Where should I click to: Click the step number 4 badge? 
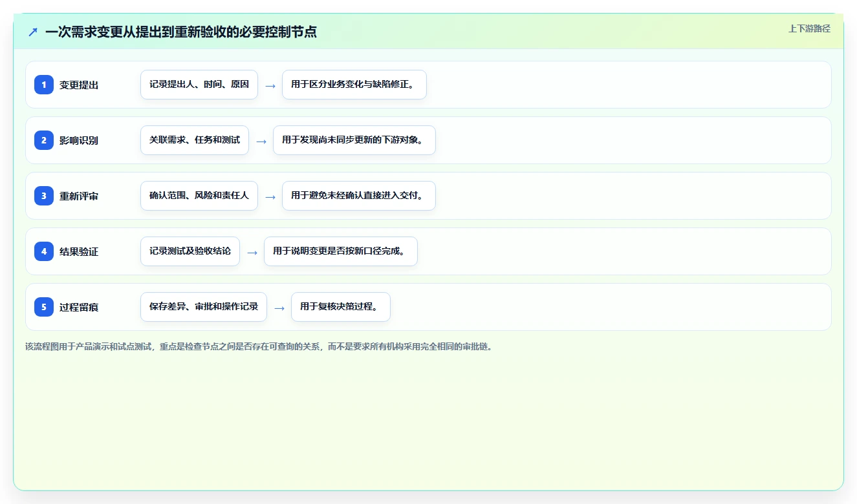(x=44, y=251)
